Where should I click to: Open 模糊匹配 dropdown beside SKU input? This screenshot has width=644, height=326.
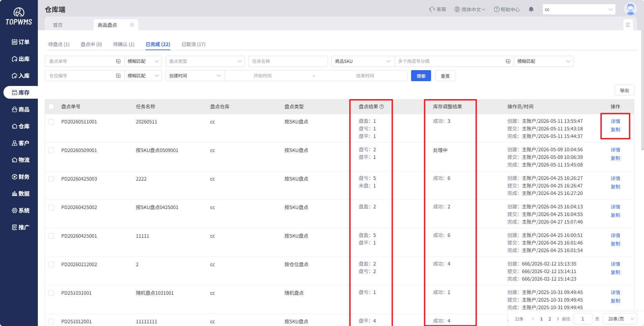click(x=544, y=61)
